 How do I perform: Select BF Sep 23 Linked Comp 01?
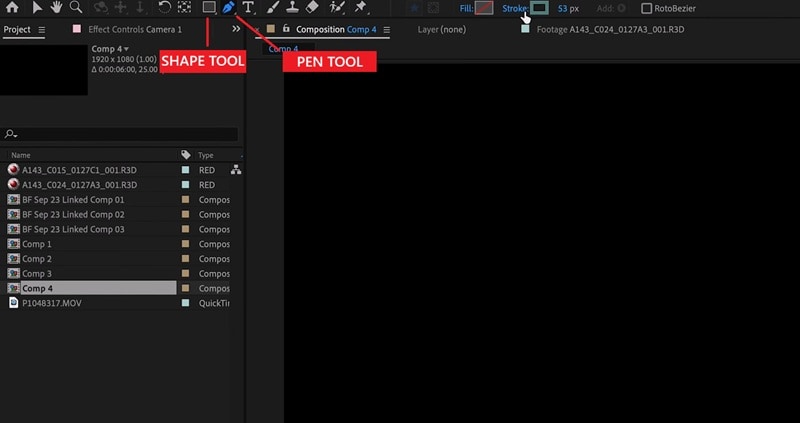pos(73,200)
